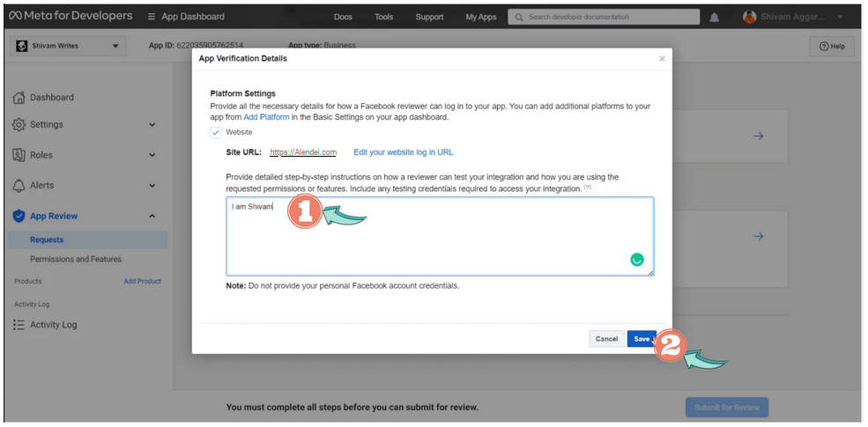Click the Save button
This screenshot has height=427, width=868.
641,339
